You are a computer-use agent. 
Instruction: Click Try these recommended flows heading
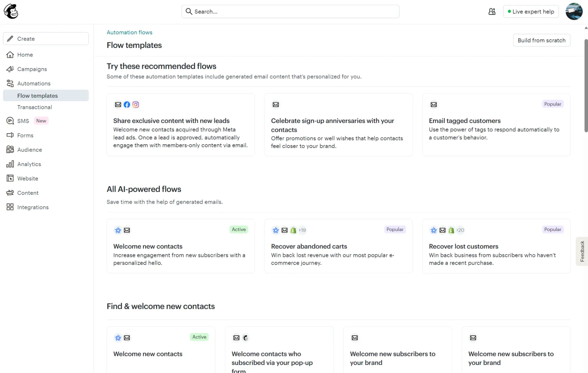point(161,66)
